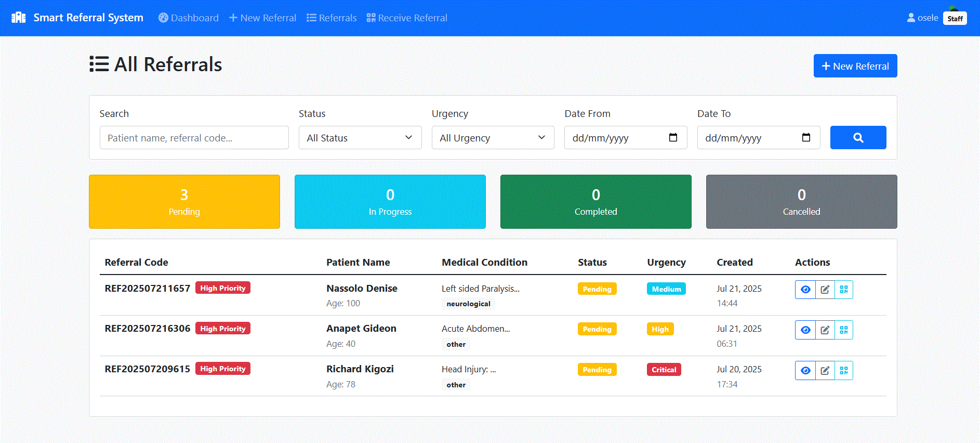Click patient name Anapet Gideon
The width and height of the screenshot is (980, 443).
[x=361, y=329]
